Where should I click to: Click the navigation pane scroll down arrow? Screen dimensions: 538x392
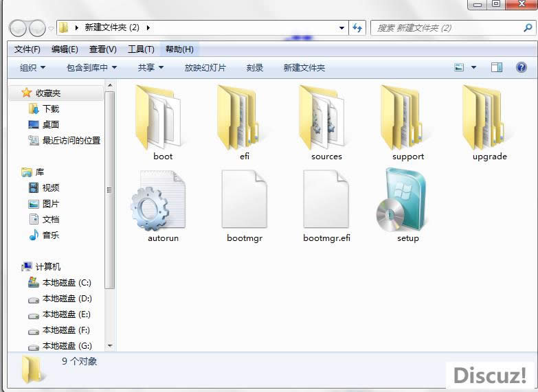pos(110,345)
